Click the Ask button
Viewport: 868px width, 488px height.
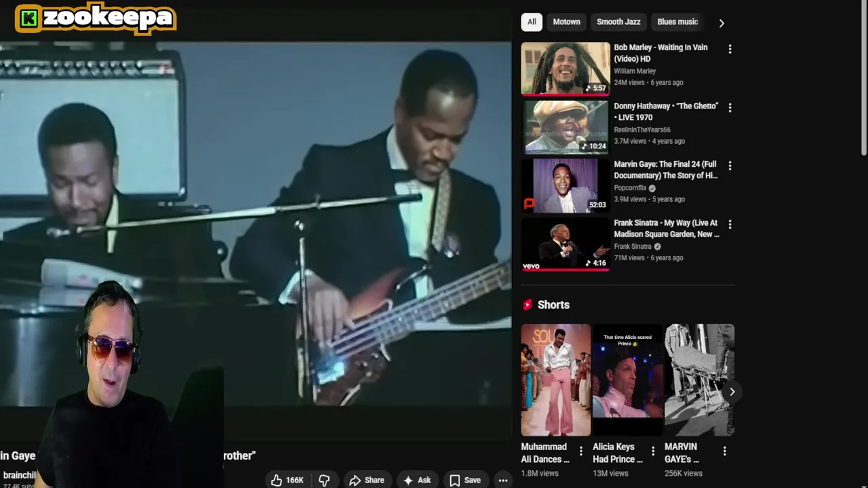click(x=417, y=480)
